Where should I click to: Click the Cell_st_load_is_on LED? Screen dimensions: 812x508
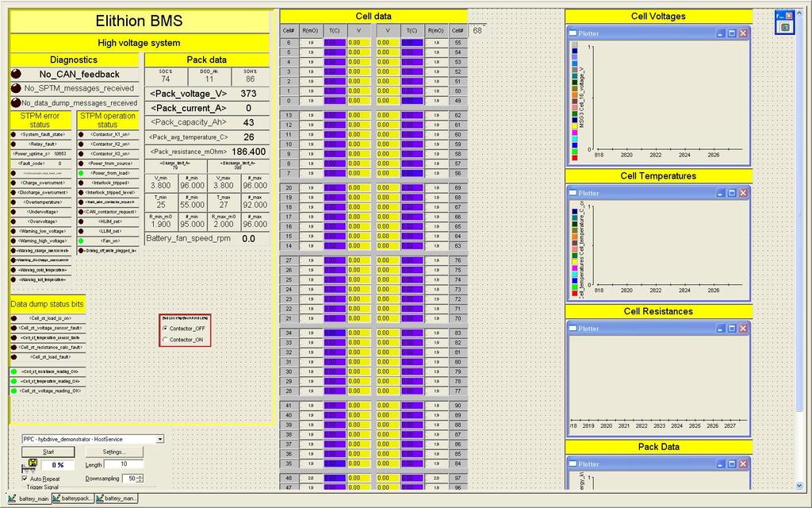[14, 318]
